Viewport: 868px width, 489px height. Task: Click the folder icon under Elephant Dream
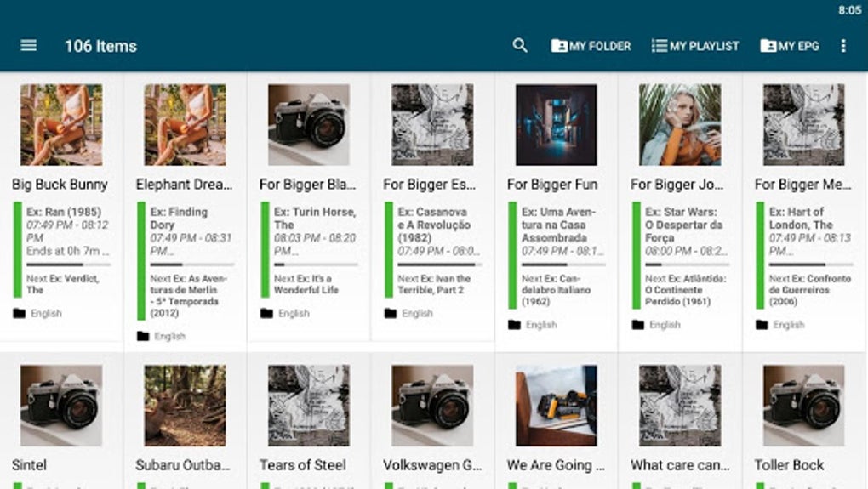point(143,336)
